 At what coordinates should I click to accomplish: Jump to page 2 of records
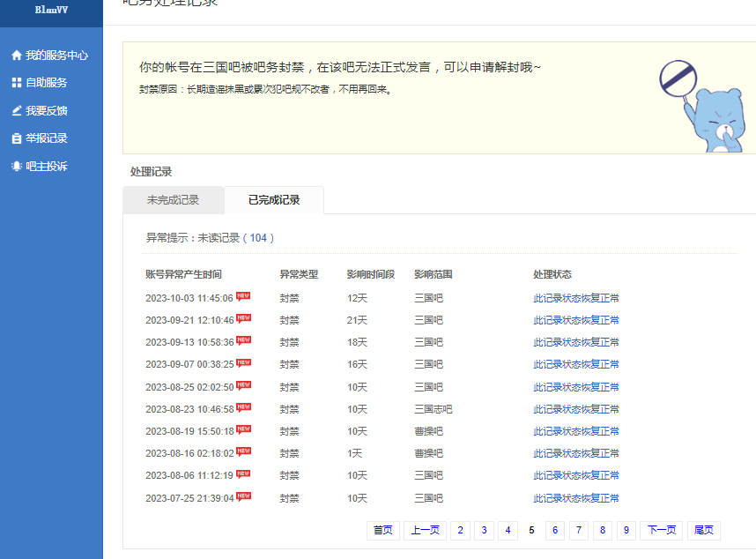tap(460, 530)
